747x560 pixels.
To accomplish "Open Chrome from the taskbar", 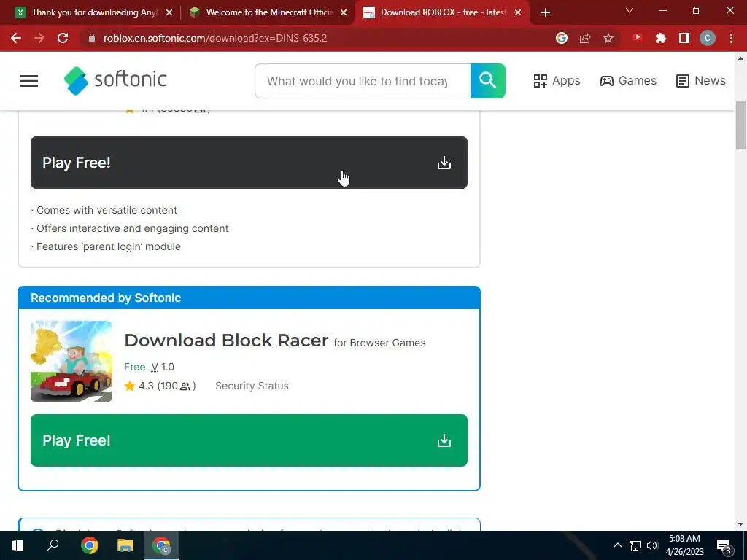I will (x=90, y=545).
